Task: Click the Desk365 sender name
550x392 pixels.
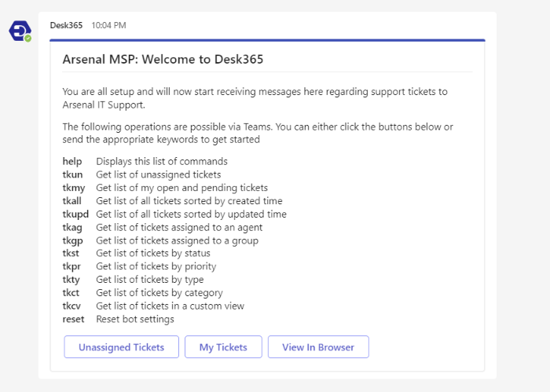Action: [x=66, y=25]
